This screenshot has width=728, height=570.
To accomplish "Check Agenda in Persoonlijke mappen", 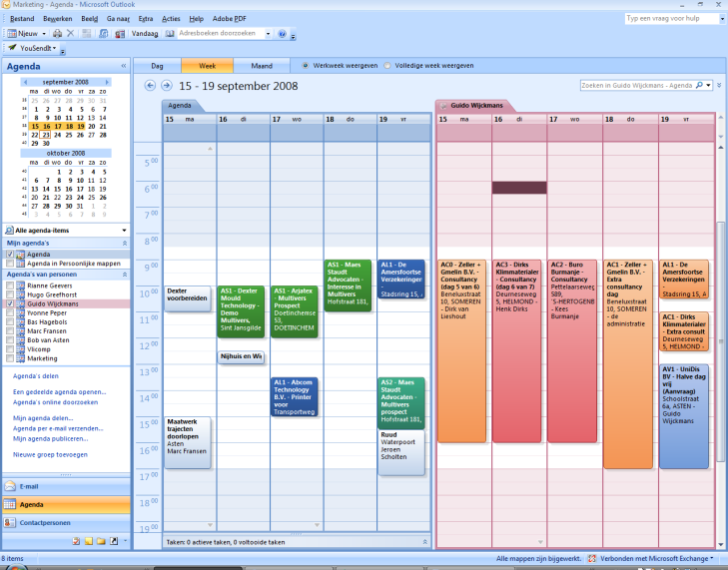I will 10,264.
